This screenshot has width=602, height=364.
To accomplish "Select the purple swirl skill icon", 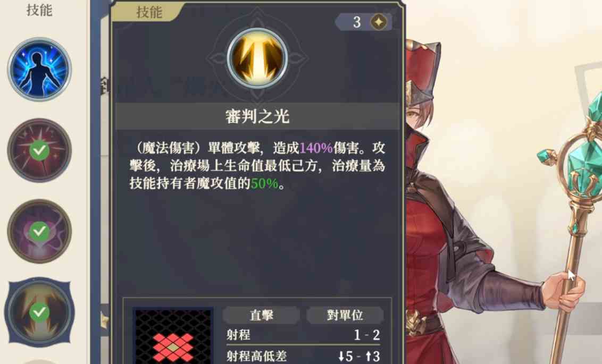I will pyautogui.click(x=39, y=231).
